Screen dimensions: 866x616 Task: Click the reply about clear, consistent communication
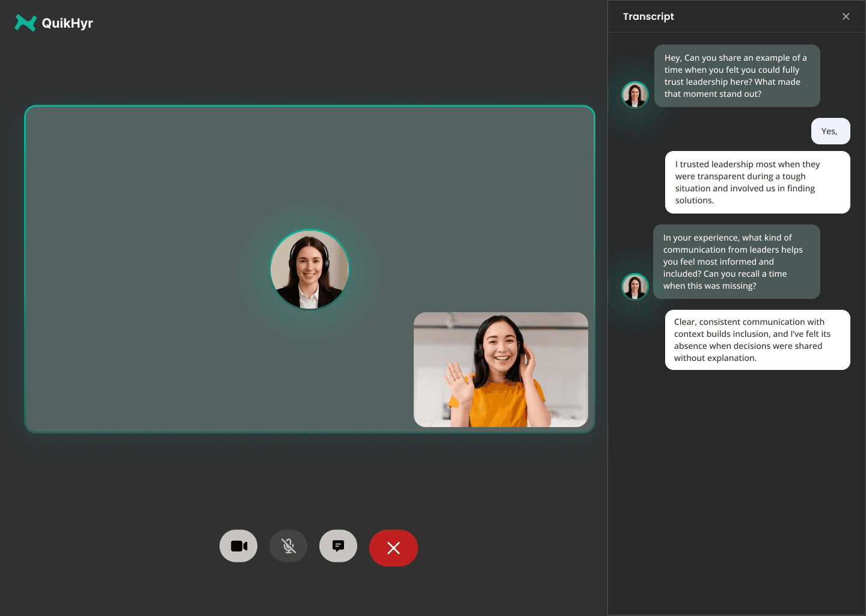click(x=757, y=340)
